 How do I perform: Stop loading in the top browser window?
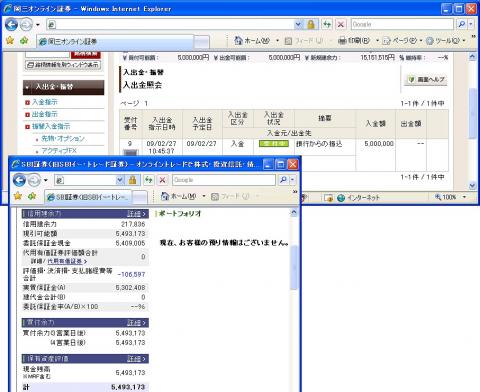pyautogui.click(x=340, y=24)
